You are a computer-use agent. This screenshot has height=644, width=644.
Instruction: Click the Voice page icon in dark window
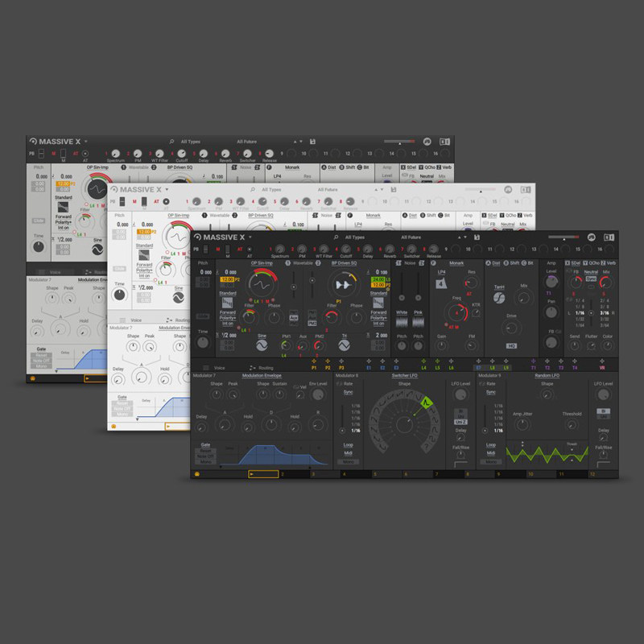pos(206,368)
